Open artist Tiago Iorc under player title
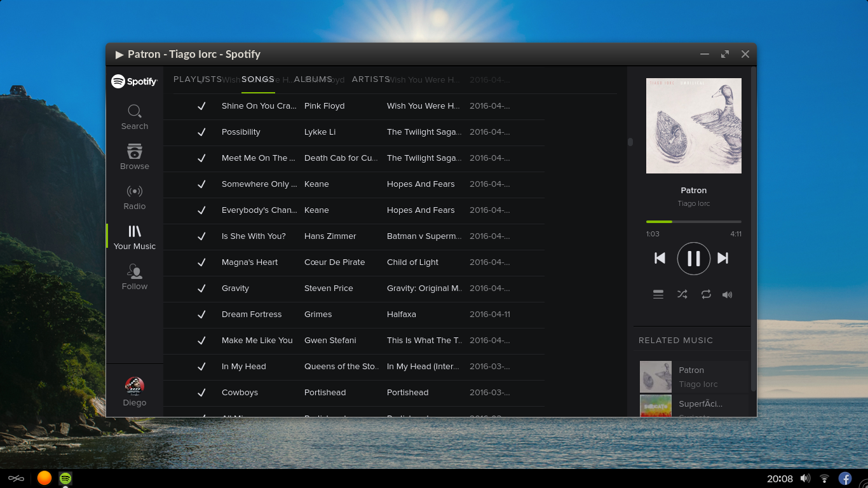 (694, 203)
